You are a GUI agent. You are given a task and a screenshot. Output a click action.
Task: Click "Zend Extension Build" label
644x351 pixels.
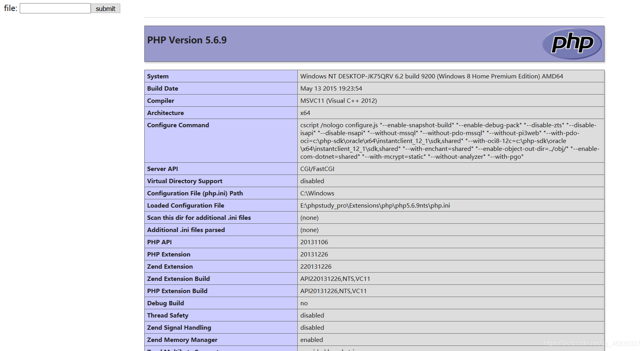point(178,279)
